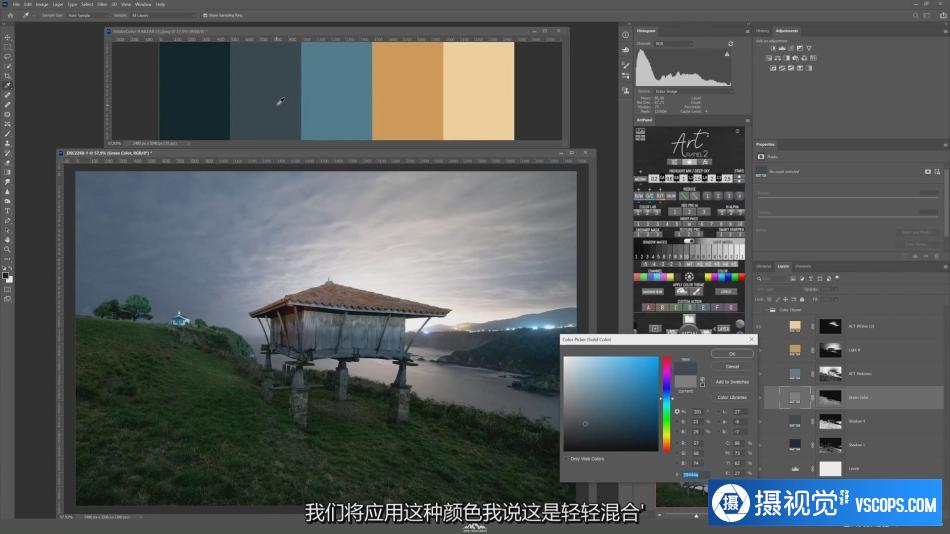Toggle visibility of the Shadow 4 layer
Screen dimensions: 950x534
click(x=760, y=421)
